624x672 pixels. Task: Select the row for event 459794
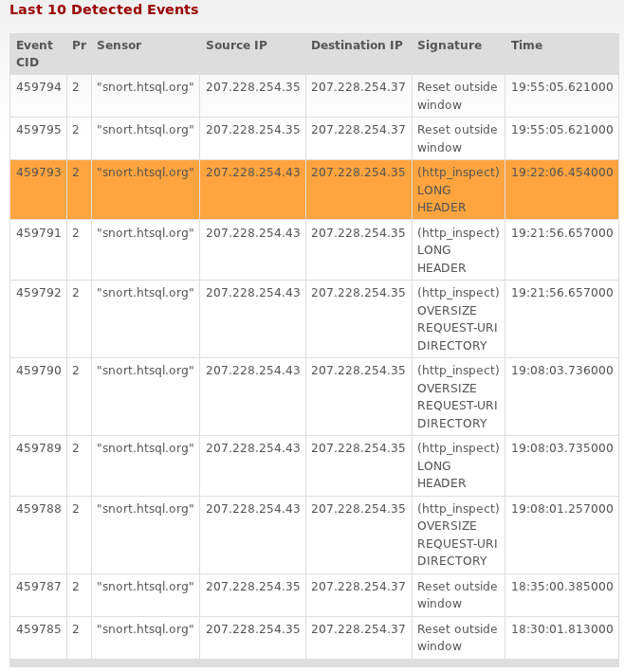[x=314, y=96]
